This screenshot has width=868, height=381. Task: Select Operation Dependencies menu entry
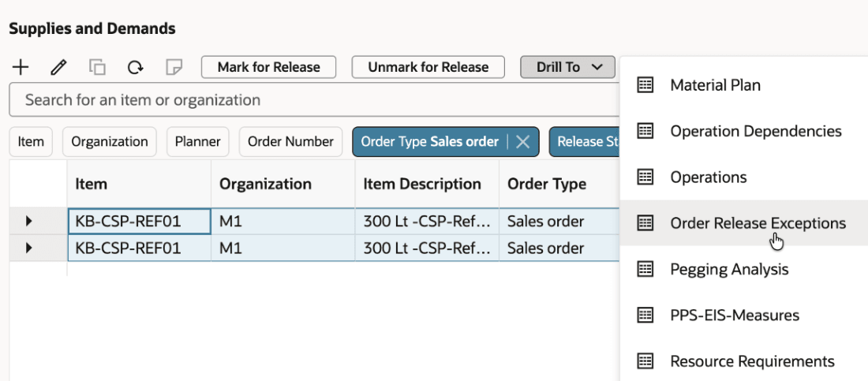pos(744,131)
